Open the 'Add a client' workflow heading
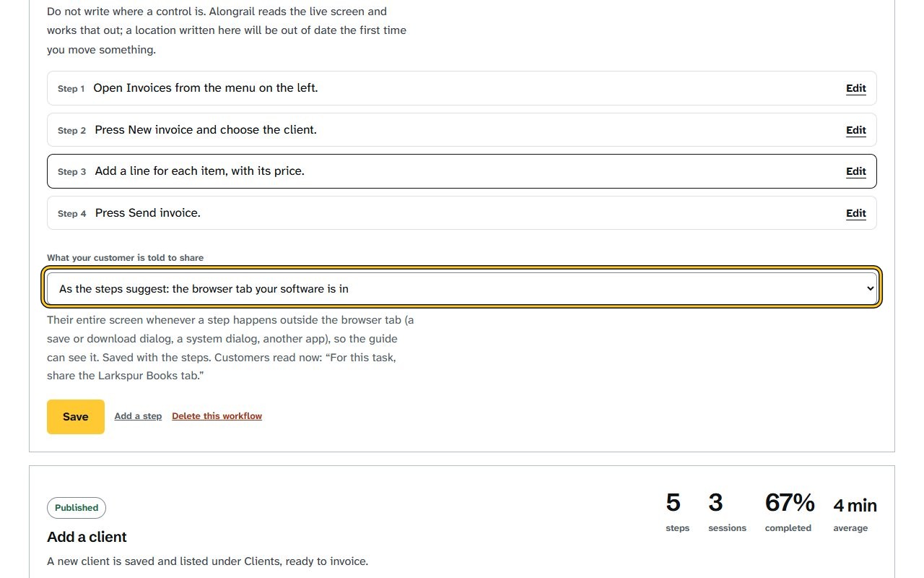The image size is (924, 578). pyautogui.click(x=87, y=537)
